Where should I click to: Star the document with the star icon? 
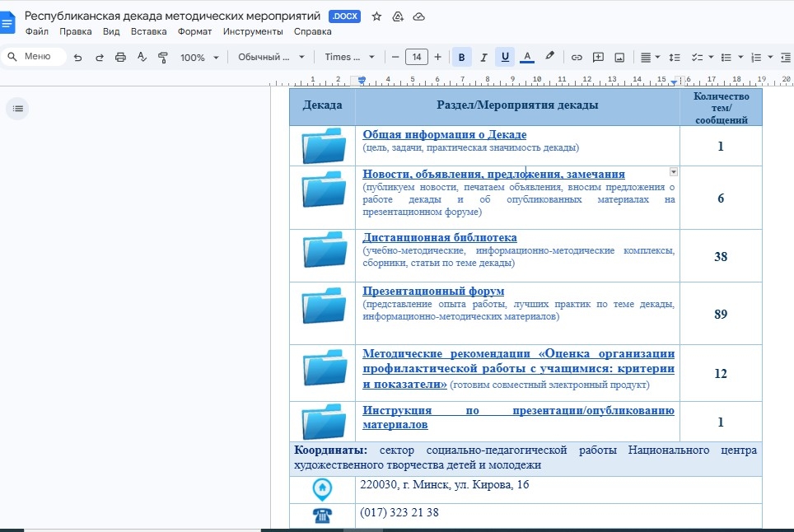[x=376, y=16]
